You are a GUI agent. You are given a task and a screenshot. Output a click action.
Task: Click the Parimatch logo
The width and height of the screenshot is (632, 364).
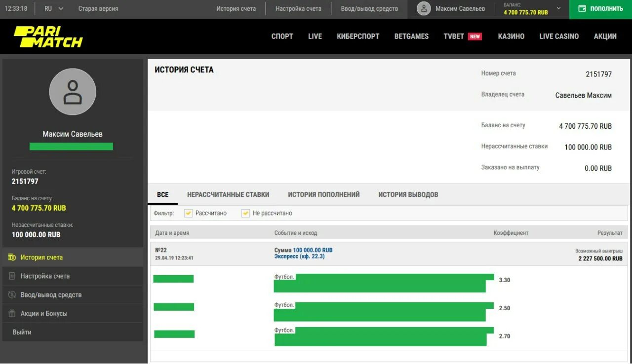48,36
